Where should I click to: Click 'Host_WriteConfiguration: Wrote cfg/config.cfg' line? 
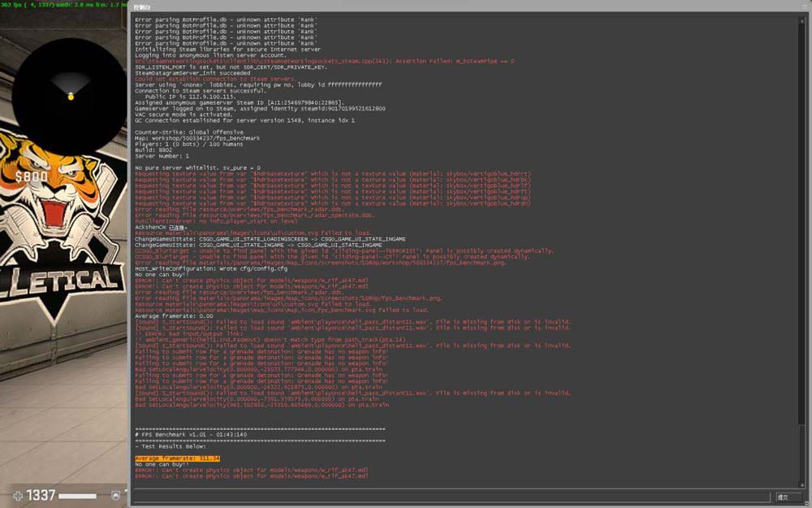[x=211, y=269]
